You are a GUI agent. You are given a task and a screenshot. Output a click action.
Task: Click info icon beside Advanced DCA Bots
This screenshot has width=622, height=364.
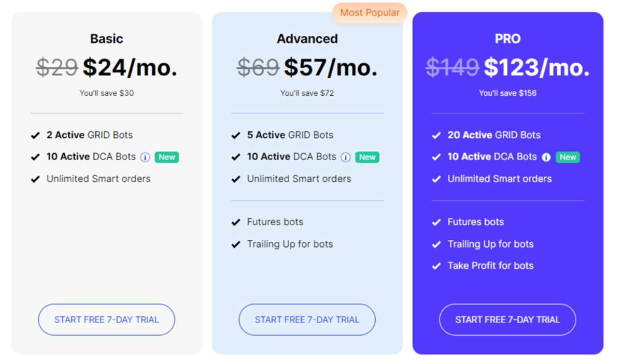346,157
